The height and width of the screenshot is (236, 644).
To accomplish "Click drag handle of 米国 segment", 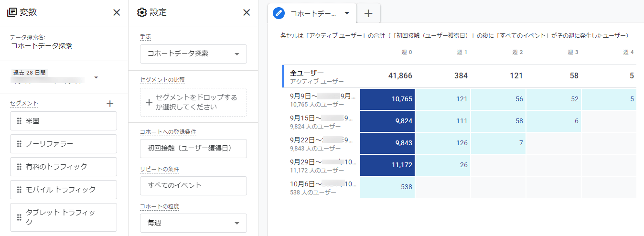I will [20, 121].
